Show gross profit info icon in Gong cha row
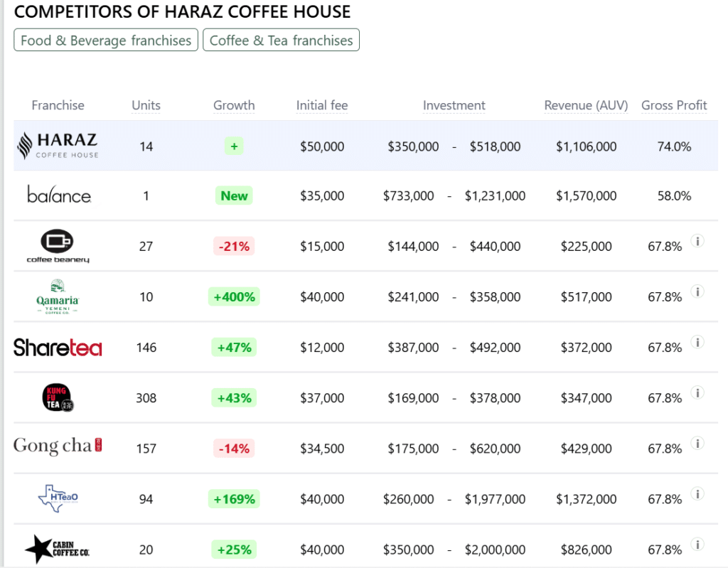728x568 pixels. (x=697, y=443)
